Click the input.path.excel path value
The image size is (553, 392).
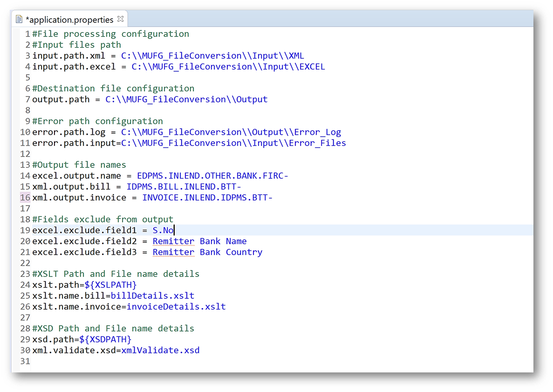228,67
